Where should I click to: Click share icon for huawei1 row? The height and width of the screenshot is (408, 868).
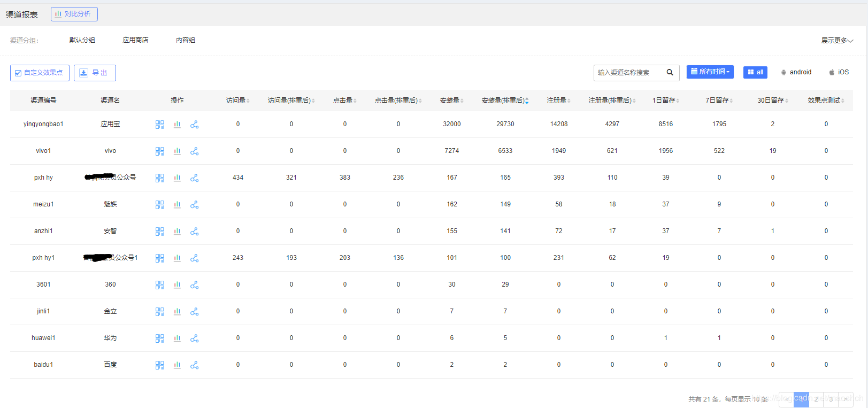(x=194, y=338)
